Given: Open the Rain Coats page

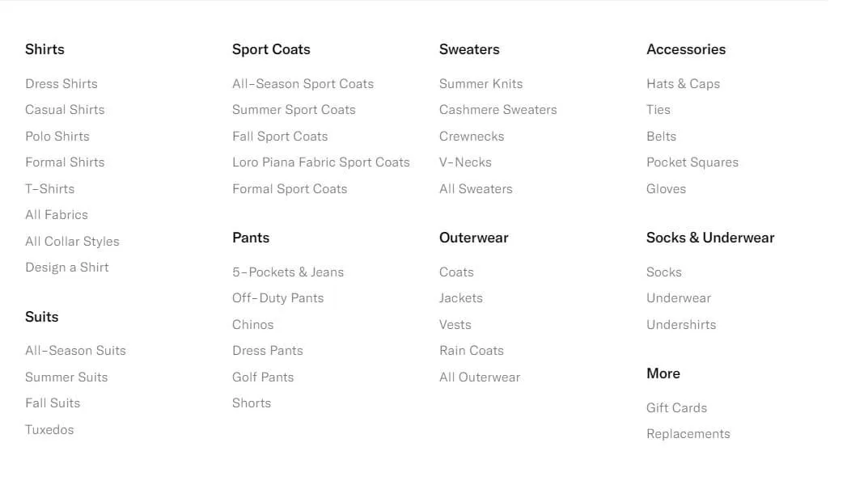Looking at the screenshot, I should pyautogui.click(x=472, y=350).
